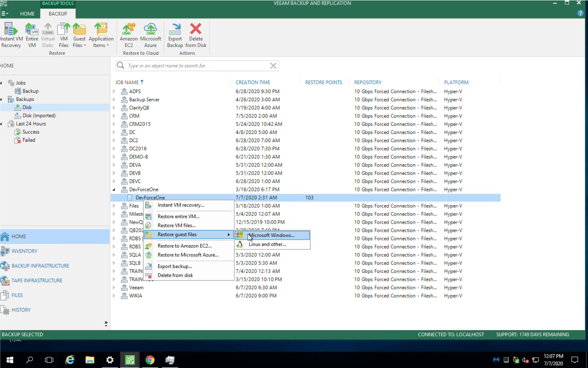The height and width of the screenshot is (368, 588).
Task: Focus the object name search field
Action: (x=197, y=66)
